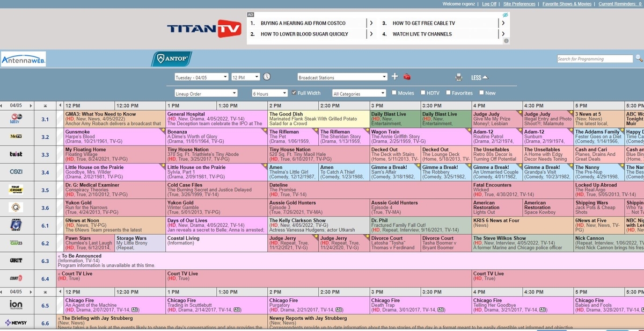Open channel number 3.1 link
Image resolution: width=644 pixels, height=331 pixels.
click(x=45, y=119)
